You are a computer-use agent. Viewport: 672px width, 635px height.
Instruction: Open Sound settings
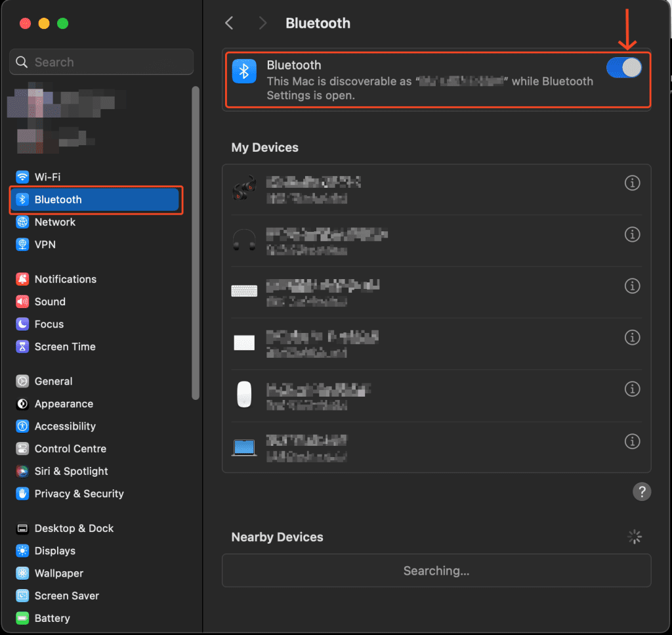[x=50, y=301]
